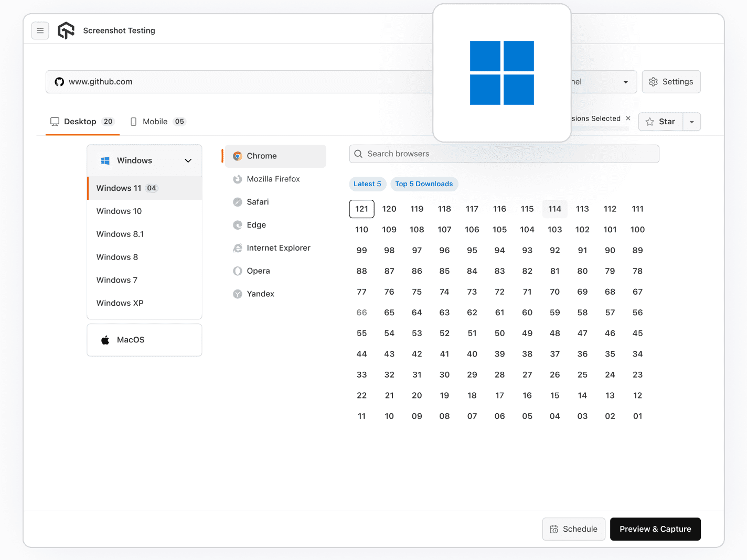The height and width of the screenshot is (560, 747).
Task: Select the Mozilla Firefox browser icon
Action: click(x=238, y=179)
